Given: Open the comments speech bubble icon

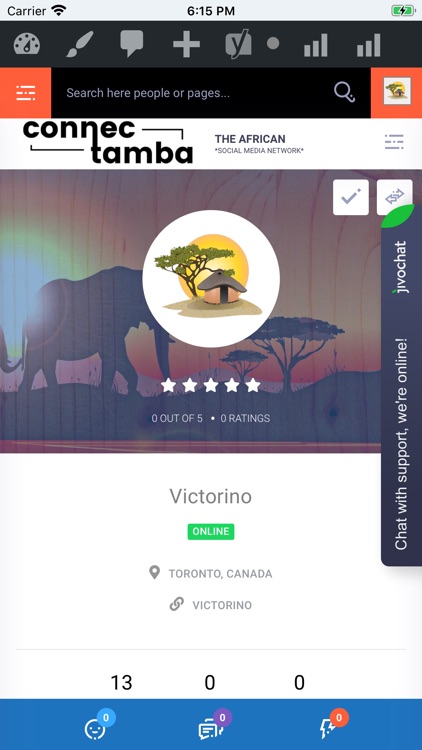Looking at the screenshot, I should 132,44.
